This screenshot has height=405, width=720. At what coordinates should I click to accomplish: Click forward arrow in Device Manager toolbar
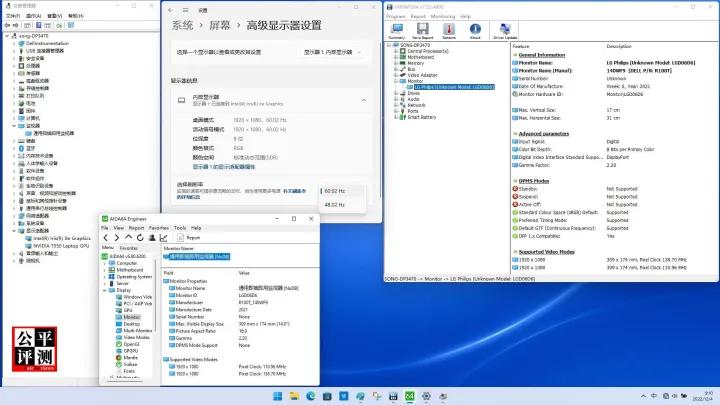coord(16,25)
